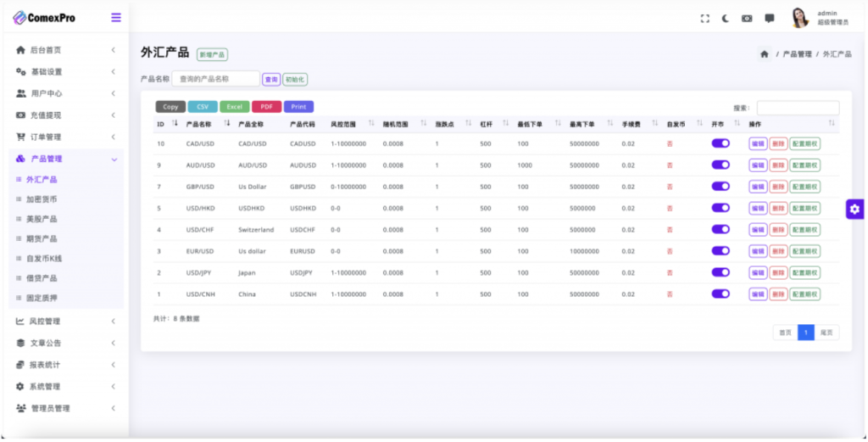868x442 pixels.
Task: Expand the 用户中心 sidebar menu
Action: 66,93
